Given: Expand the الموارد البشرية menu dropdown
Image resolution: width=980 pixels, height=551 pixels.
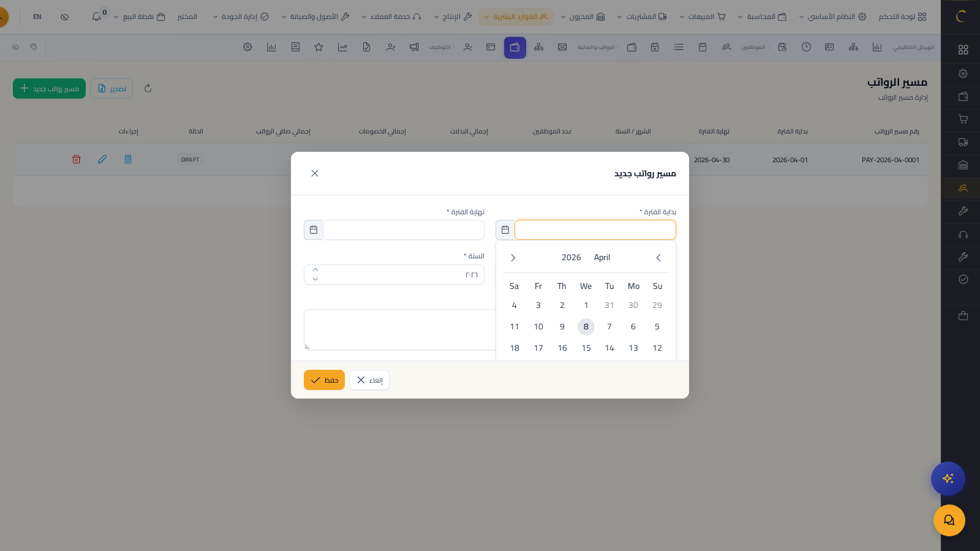Looking at the screenshot, I should (x=515, y=17).
